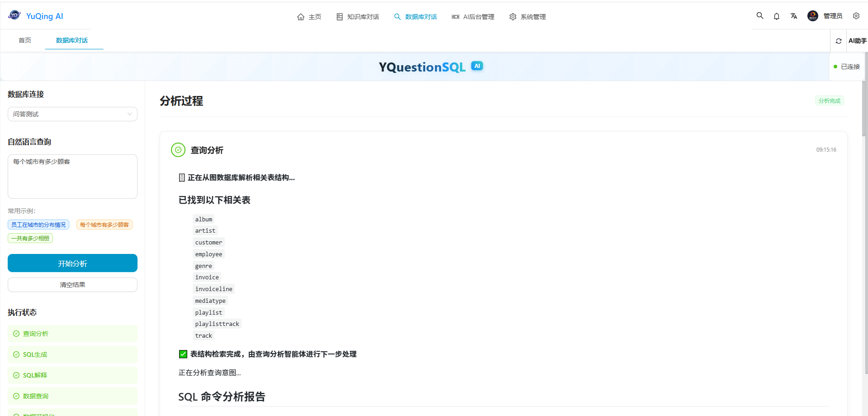Open 知识库对话 from the top navigation
Image resolution: width=868 pixels, height=416 pixels.
357,16
